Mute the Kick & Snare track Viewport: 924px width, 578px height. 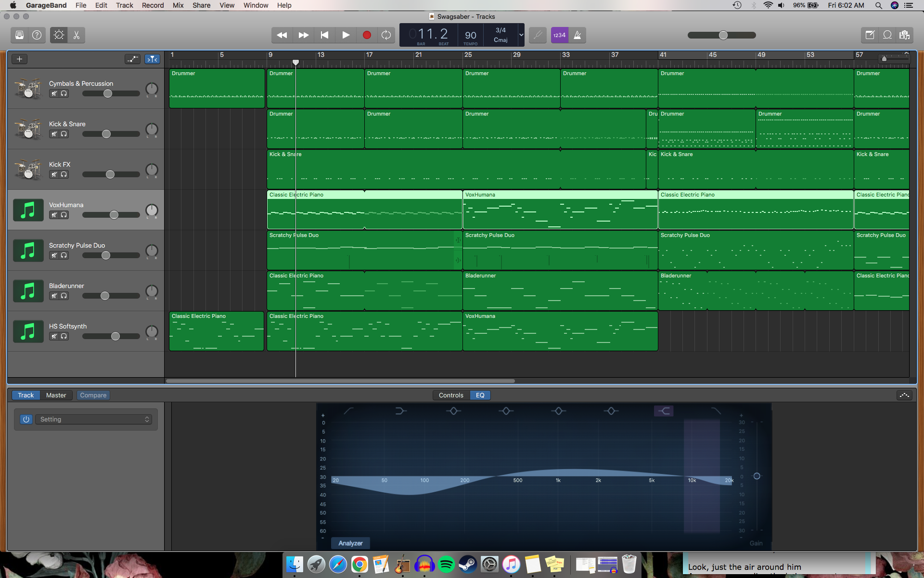coord(54,134)
